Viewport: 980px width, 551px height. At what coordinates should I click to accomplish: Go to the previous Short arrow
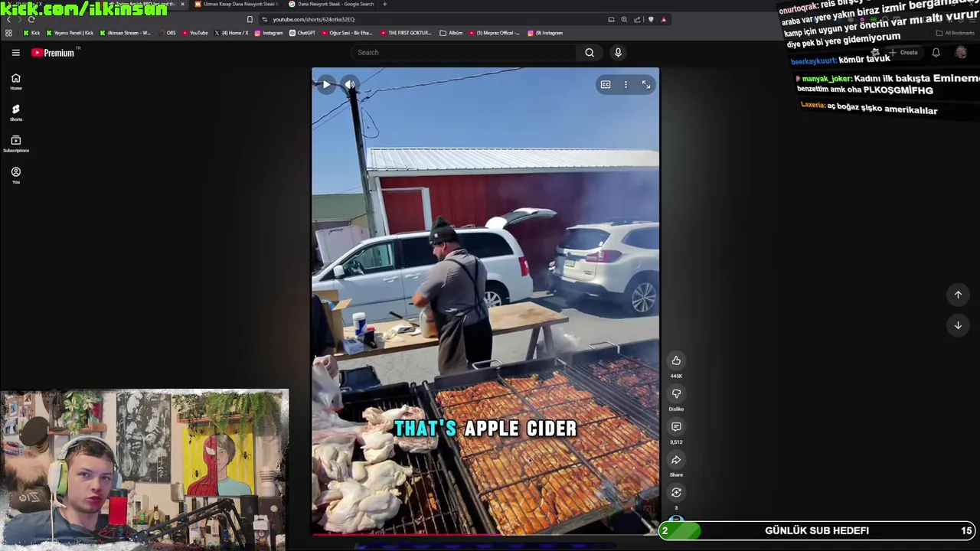(958, 295)
